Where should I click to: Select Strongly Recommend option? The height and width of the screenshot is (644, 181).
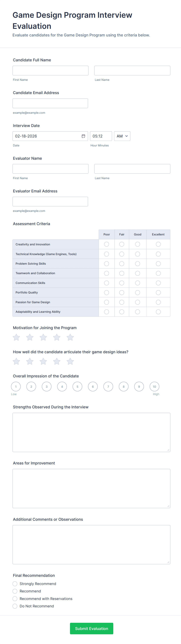[x=15, y=584]
